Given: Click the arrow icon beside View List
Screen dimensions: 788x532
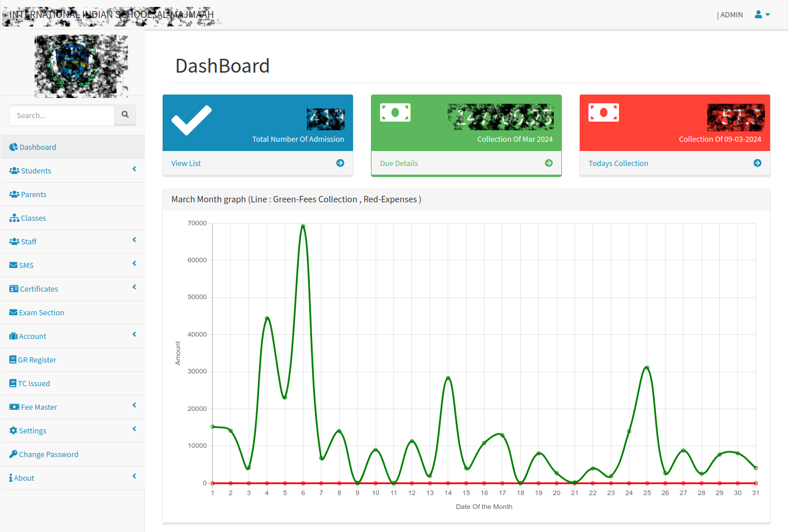Looking at the screenshot, I should 340,163.
